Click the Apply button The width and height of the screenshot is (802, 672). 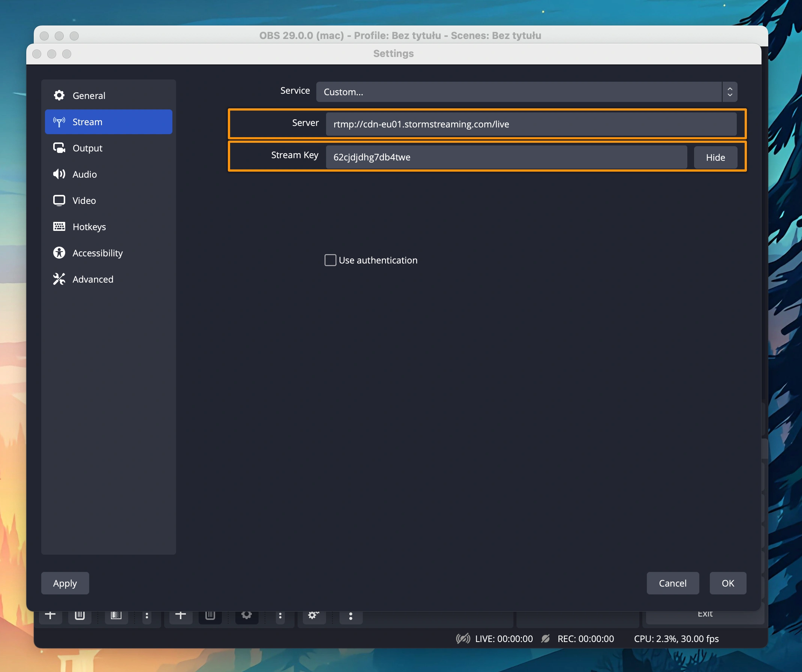pyautogui.click(x=65, y=583)
